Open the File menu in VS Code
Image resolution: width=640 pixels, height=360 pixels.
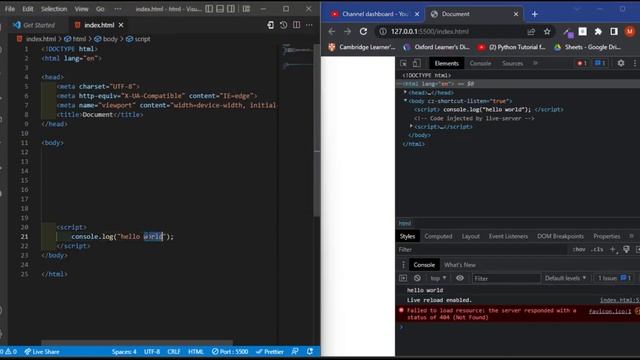tap(10, 9)
